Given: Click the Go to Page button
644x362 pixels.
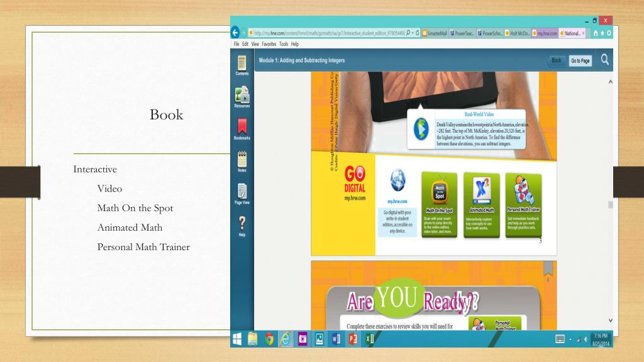Looking at the screenshot, I should (580, 61).
